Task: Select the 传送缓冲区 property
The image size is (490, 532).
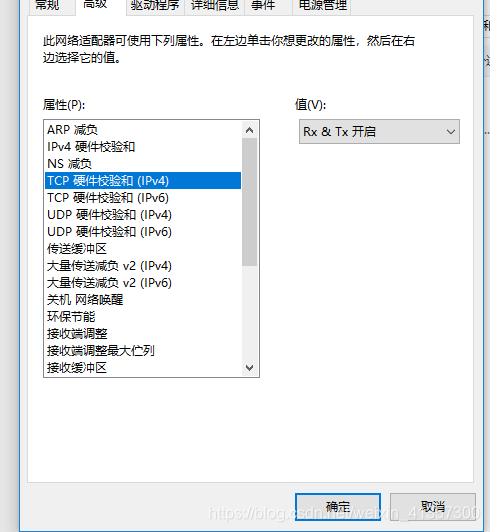Action: pyautogui.click(x=143, y=248)
